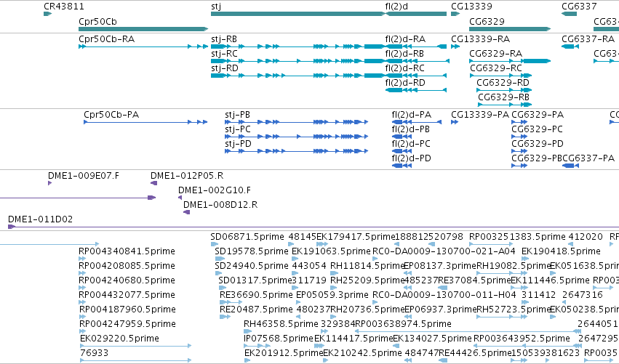
Task: Select transcript label fl(2)d-RB
Action: 404,54
